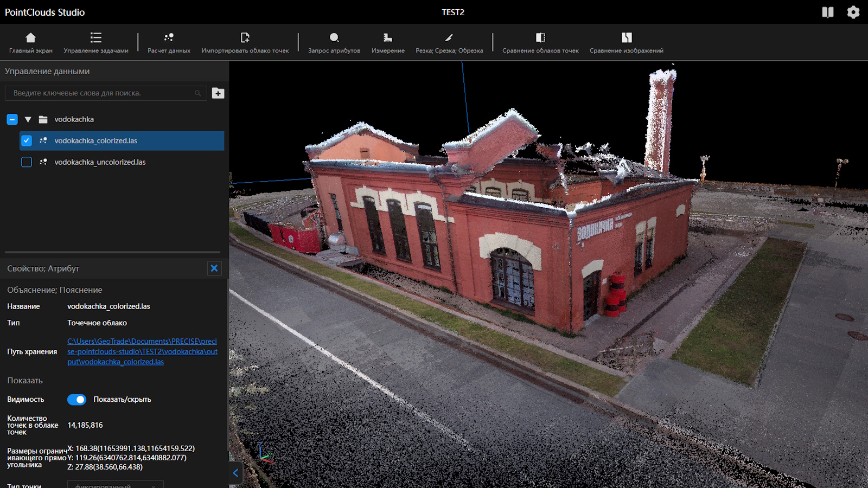Open the Главный экран view
Image resolution: width=868 pixels, height=488 pixels.
click(x=30, y=42)
